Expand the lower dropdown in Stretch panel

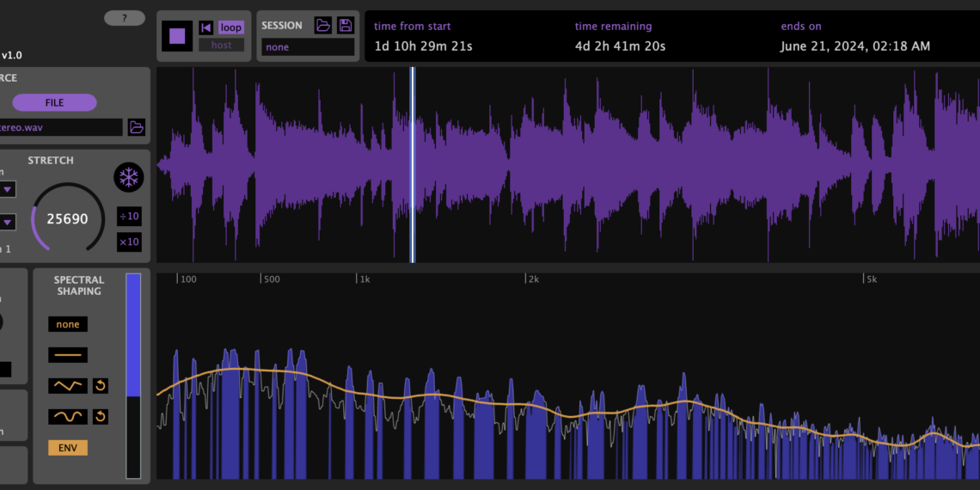pos(7,222)
